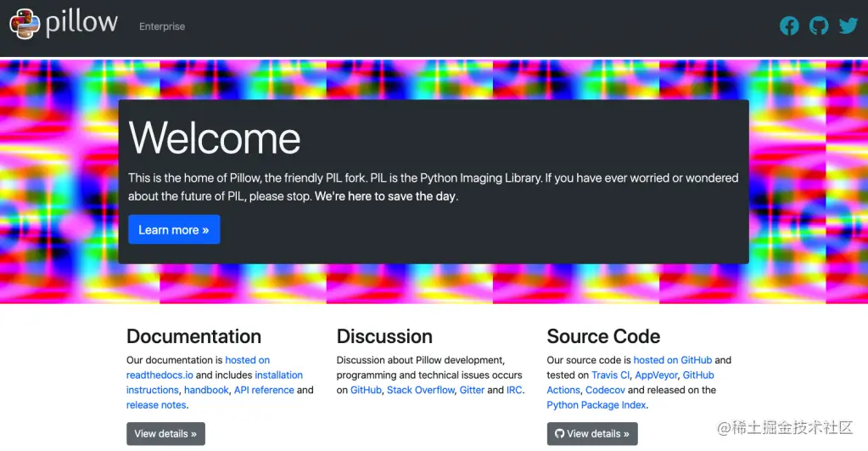Open the Gitter discussion link
868x451 pixels.
(471, 390)
